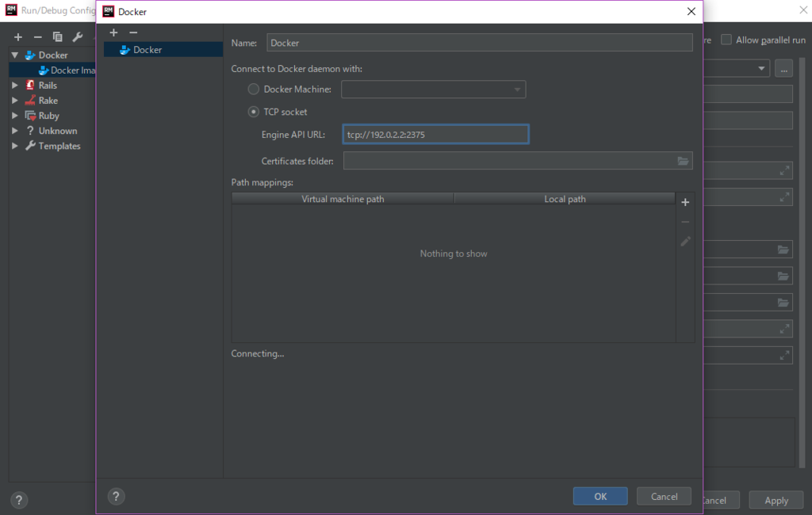Expand the Ruby tree node
812x515 pixels.
(x=15, y=116)
